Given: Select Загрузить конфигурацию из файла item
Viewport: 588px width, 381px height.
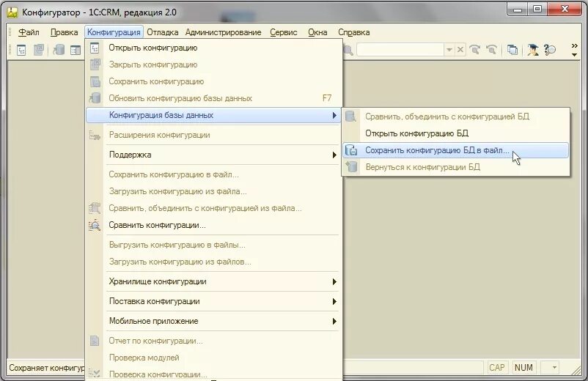Looking at the screenshot, I should (214, 191).
